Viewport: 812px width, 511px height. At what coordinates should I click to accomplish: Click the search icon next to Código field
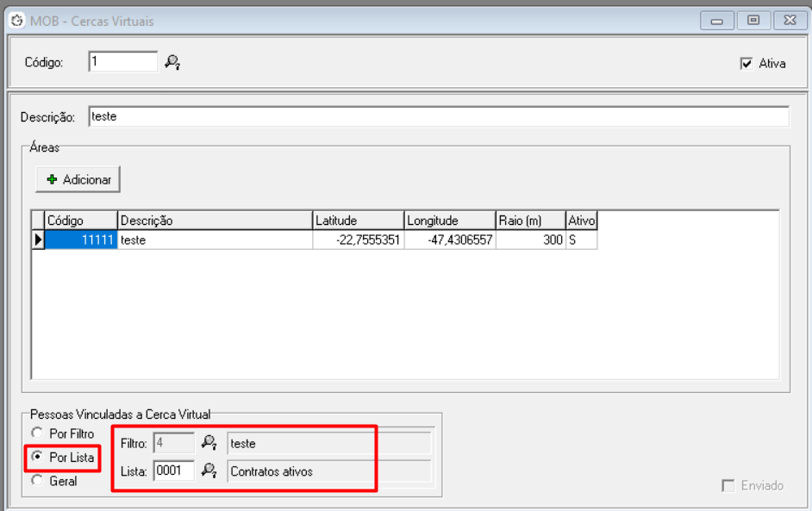(x=172, y=62)
